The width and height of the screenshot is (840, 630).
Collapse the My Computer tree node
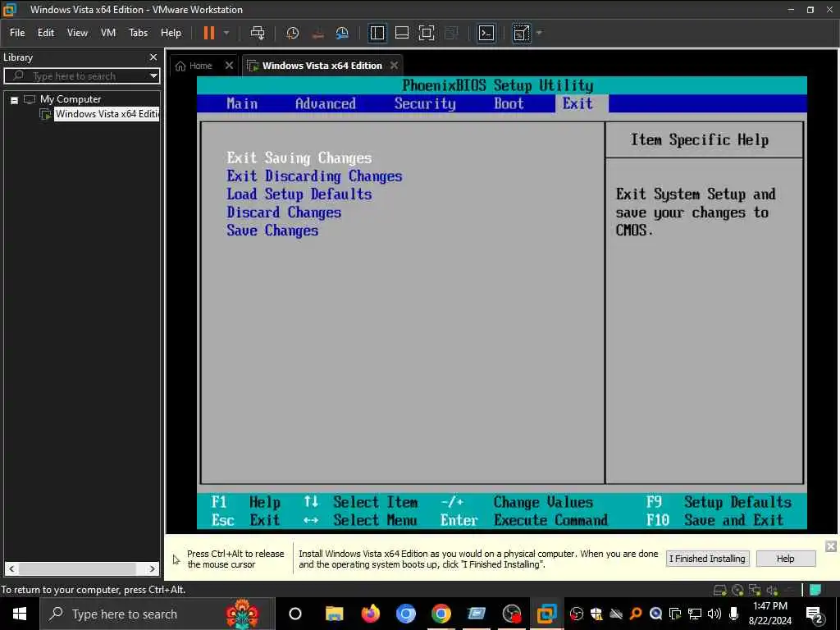click(15, 99)
